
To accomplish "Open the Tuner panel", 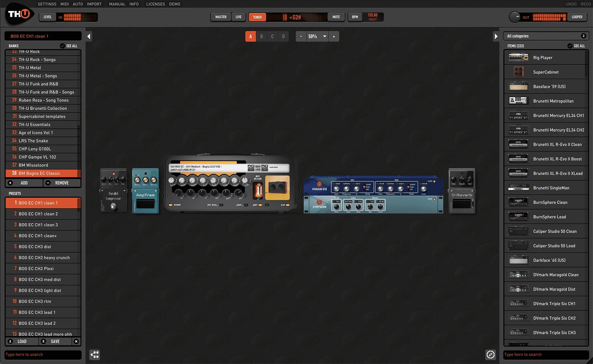I will point(257,17).
